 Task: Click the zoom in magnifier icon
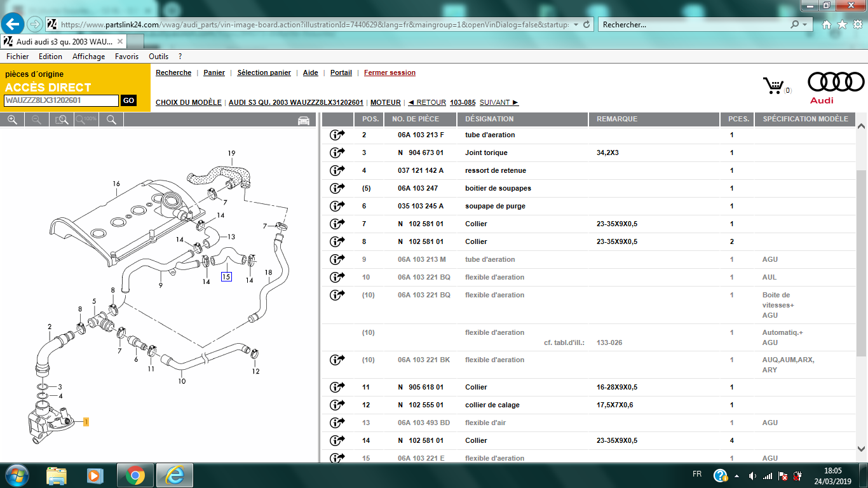coord(12,119)
